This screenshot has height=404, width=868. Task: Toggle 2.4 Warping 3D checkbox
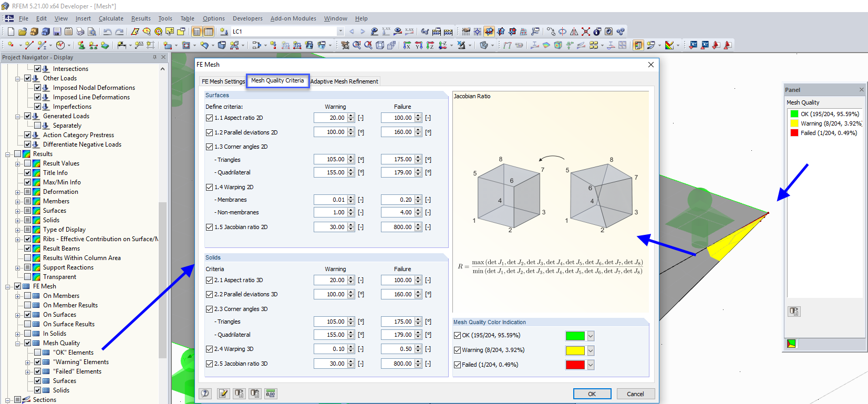pos(209,349)
